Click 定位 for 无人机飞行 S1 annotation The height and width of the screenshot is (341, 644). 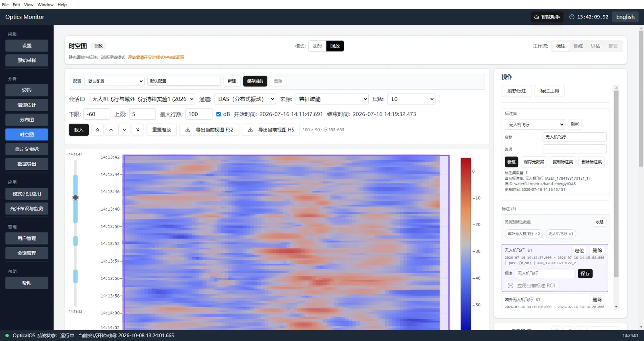pos(579,251)
